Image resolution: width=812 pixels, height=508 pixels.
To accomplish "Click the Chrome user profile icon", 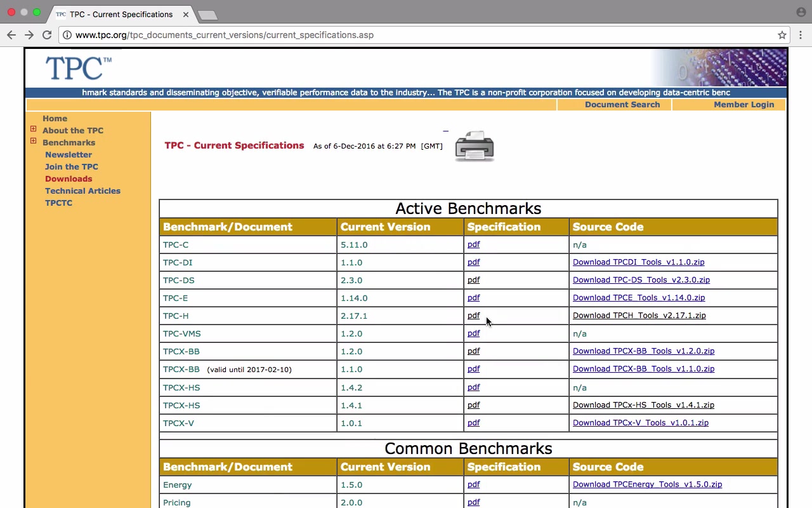I will tap(801, 12).
